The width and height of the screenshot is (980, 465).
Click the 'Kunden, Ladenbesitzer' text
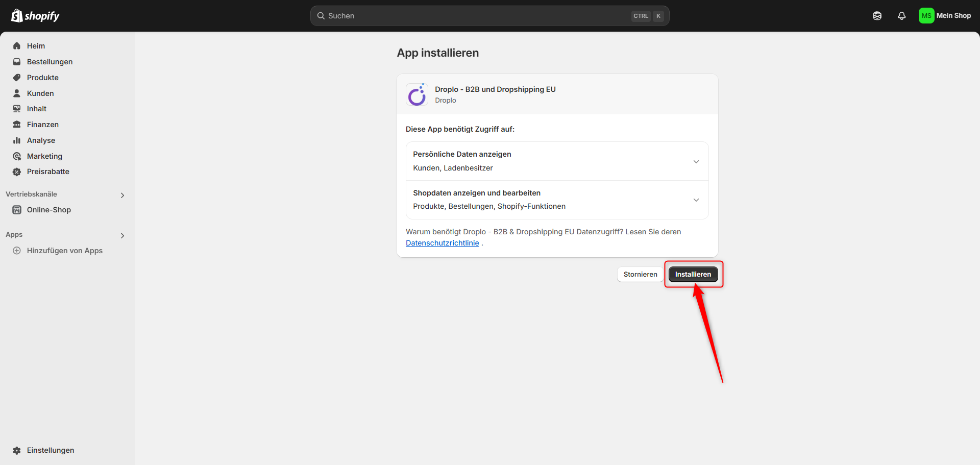(453, 168)
